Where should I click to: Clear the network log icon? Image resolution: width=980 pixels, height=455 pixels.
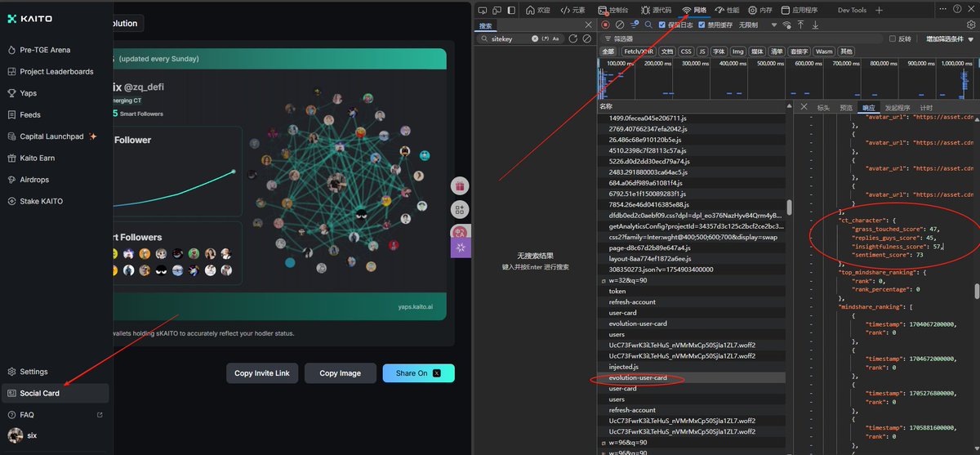[x=620, y=25]
